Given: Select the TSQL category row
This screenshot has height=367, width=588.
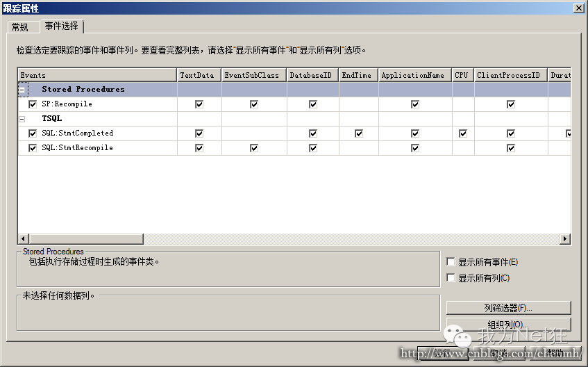Looking at the screenshot, I should click(294, 119).
